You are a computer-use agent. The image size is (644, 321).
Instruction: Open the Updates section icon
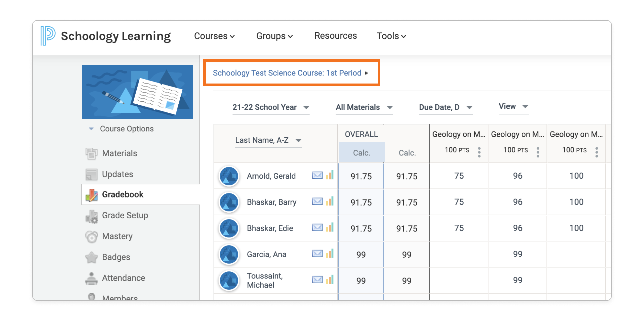coord(92,174)
